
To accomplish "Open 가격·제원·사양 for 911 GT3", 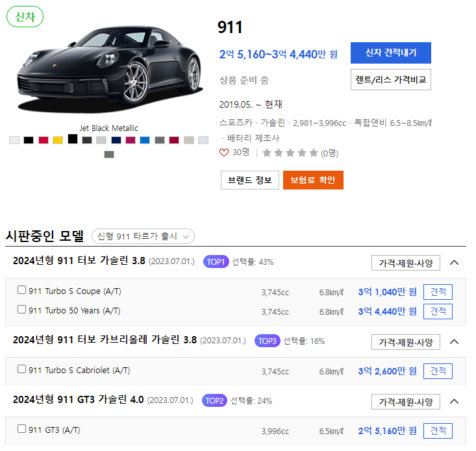I will (406, 402).
